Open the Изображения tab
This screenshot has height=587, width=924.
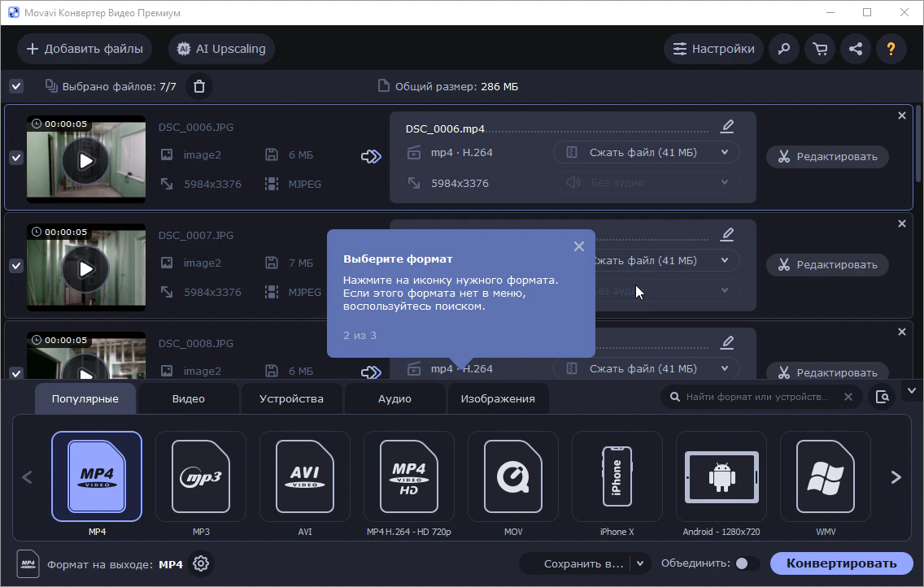(497, 398)
